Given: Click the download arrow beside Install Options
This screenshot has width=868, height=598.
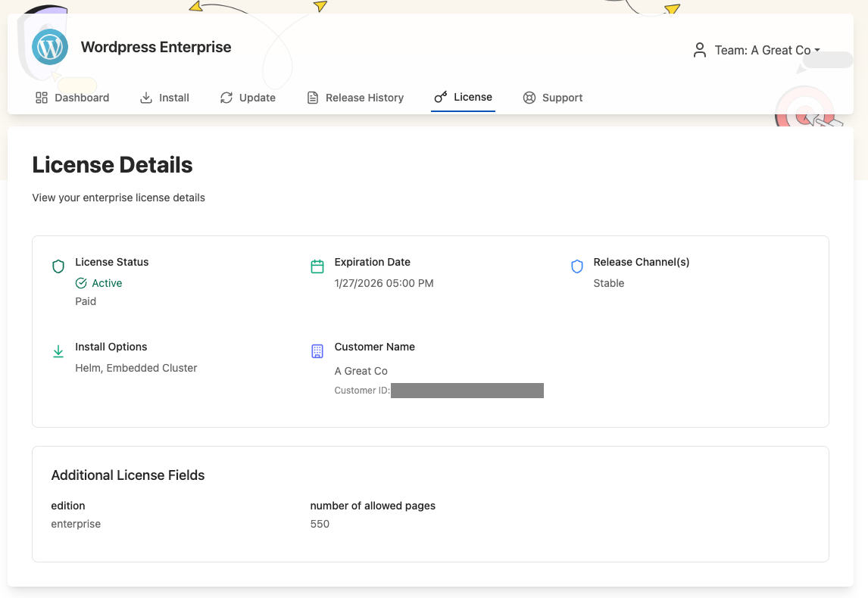Looking at the screenshot, I should coord(58,350).
